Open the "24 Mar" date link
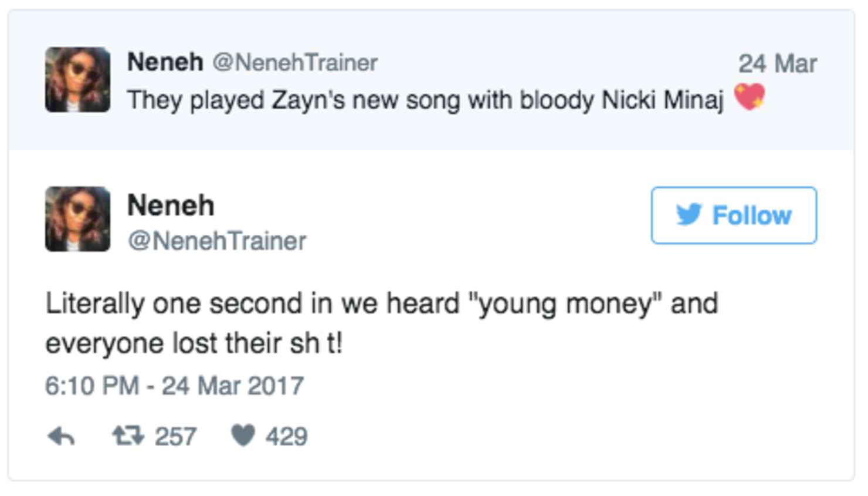 (777, 63)
